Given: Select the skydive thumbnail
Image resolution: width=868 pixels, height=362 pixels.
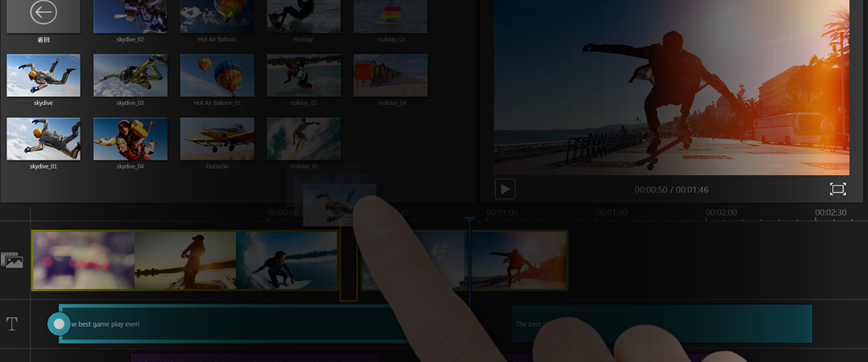Looking at the screenshot, I should (43, 76).
